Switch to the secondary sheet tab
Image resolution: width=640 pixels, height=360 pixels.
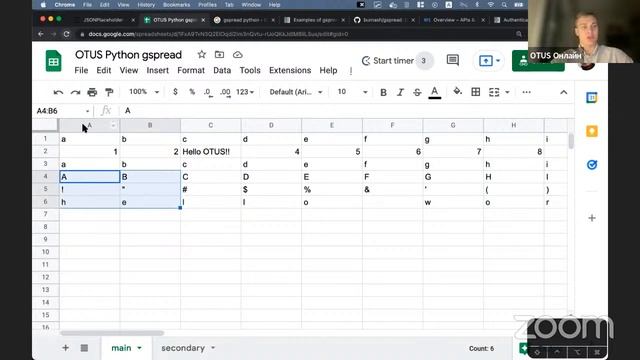tap(183, 348)
